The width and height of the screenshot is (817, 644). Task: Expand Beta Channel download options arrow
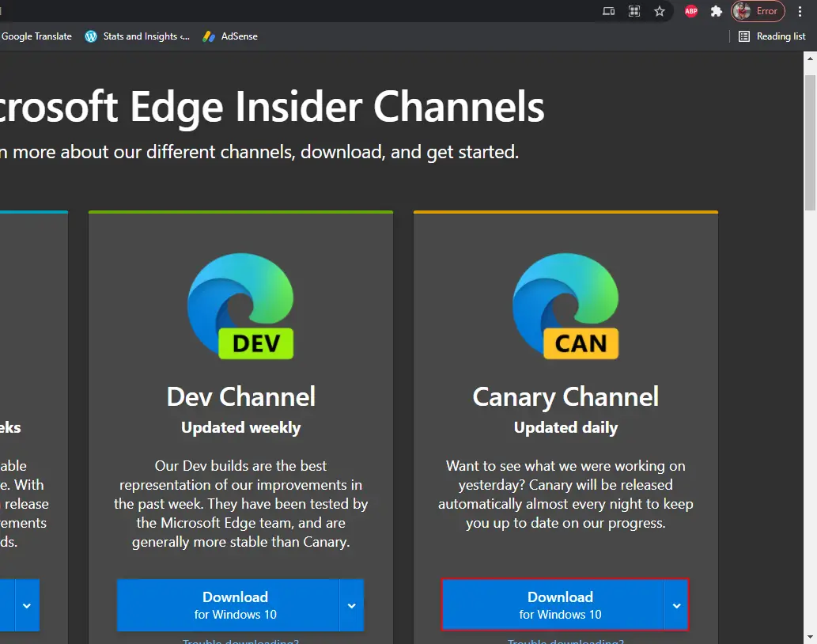click(27, 605)
